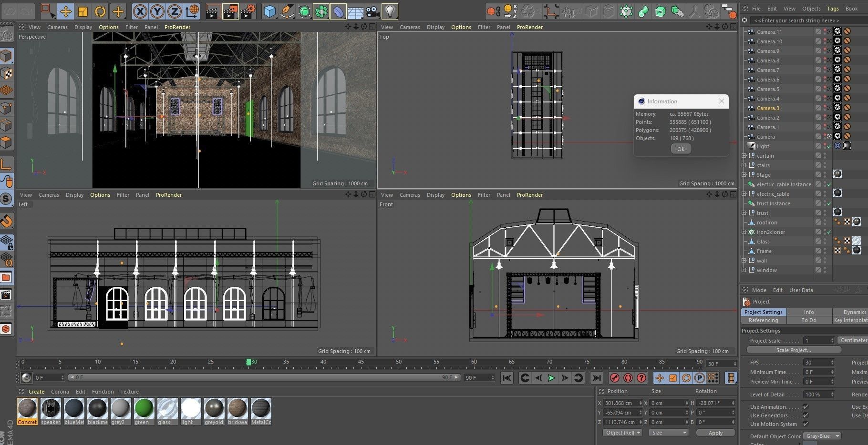Toggle the Use Generators checkbox
The height and width of the screenshot is (445, 868).
(x=806, y=415)
